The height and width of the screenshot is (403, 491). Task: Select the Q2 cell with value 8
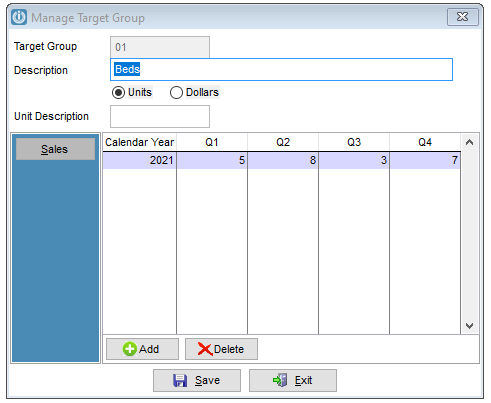283,160
